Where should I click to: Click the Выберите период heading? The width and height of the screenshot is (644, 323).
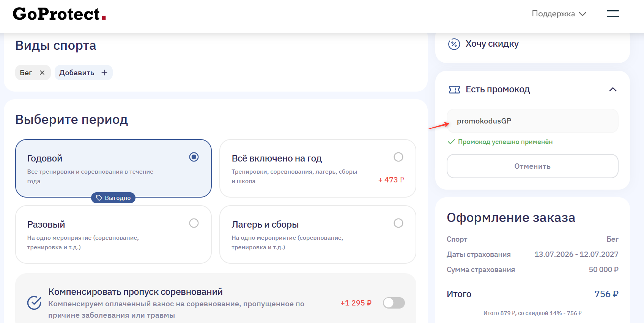72,120
